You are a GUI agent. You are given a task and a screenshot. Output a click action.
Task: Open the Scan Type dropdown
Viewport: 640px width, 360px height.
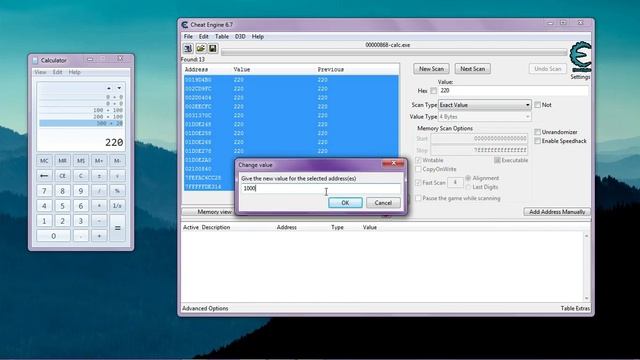[484, 105]
